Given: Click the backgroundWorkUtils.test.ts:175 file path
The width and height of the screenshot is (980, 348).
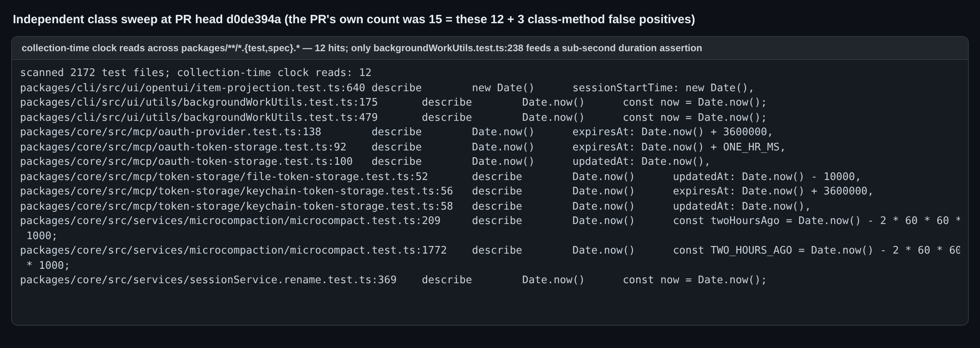Looking at the screenshot, I should (x=199, y=102).
